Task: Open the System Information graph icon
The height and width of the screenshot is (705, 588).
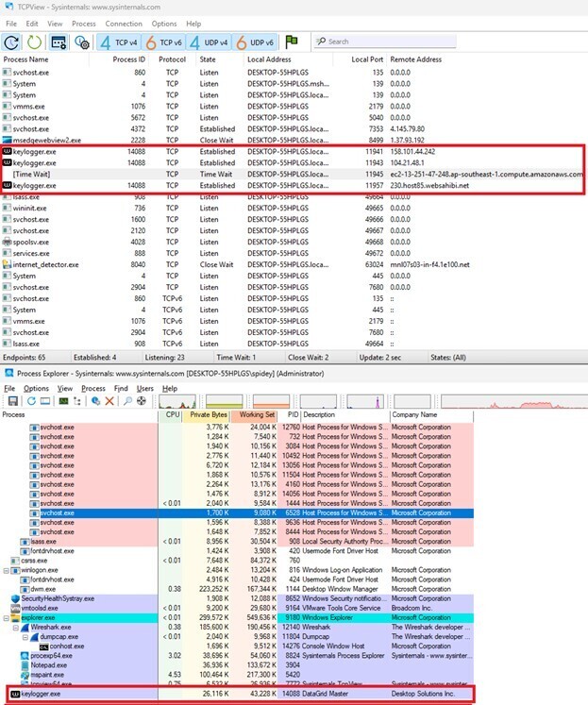Action: click(63, 401)
